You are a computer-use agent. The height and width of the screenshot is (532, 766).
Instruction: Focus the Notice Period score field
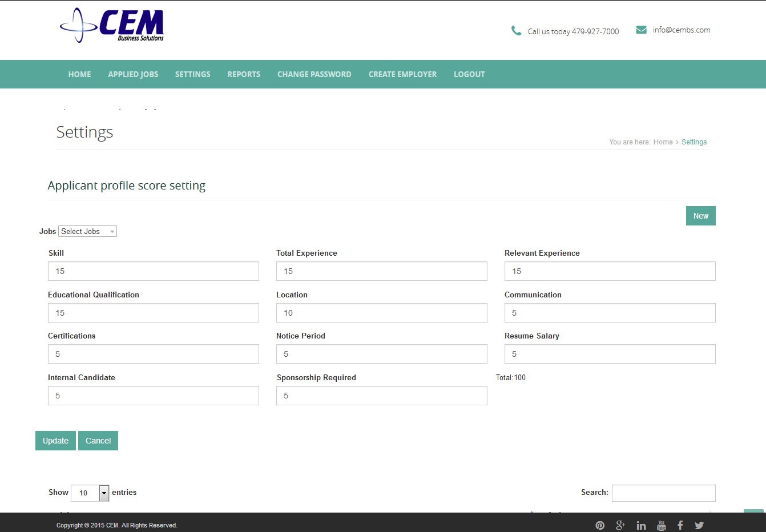382,354
